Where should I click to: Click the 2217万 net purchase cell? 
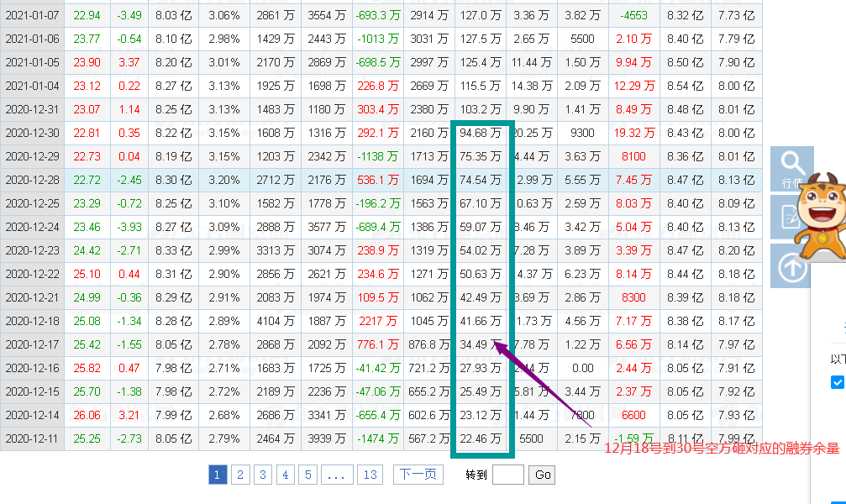pyautogui.click(x=380, y=321)
